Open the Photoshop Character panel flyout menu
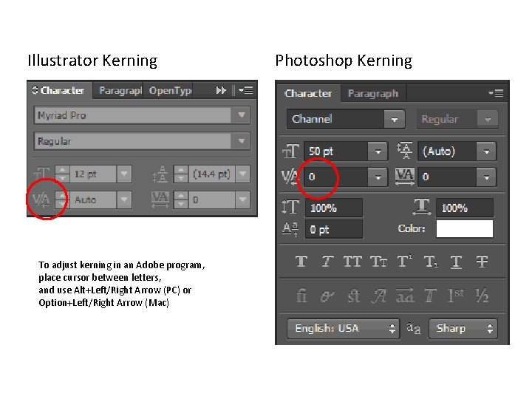The height and width of the screenshot is (399, 532). point(496,93)
